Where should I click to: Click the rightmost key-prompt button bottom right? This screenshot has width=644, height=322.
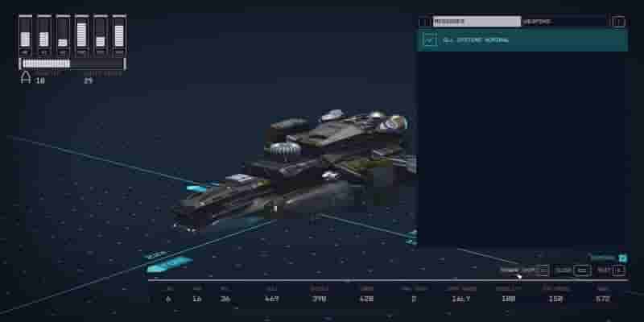[611, 270]
